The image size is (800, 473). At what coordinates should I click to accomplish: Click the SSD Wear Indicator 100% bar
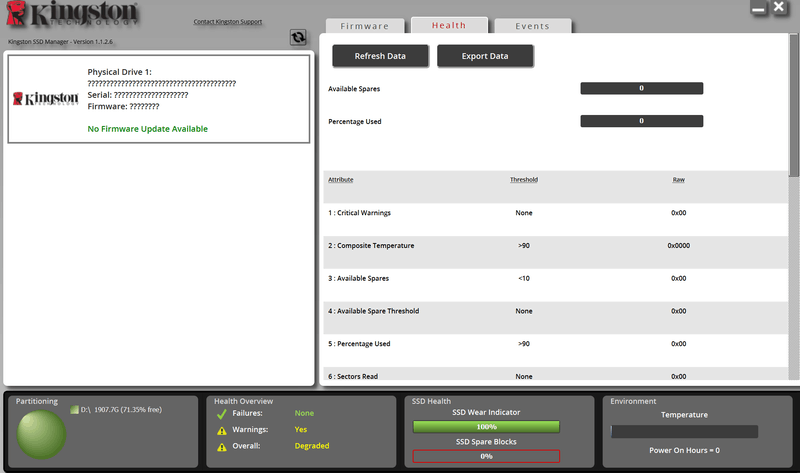[486, 427]
